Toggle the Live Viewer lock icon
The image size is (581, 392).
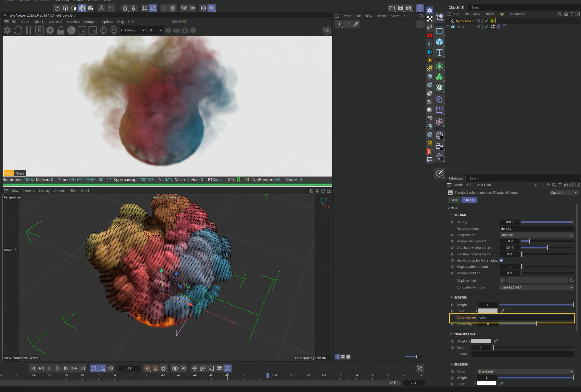[x=61, y=31]
